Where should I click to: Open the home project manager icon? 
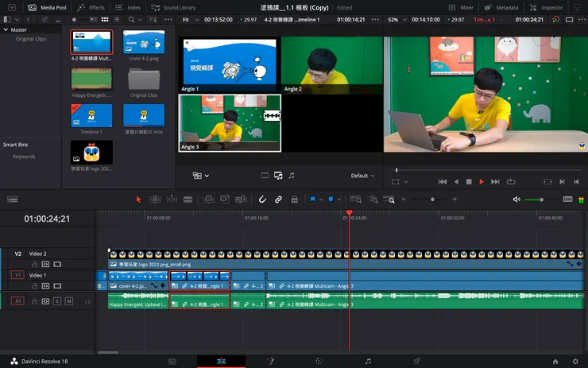555,361
